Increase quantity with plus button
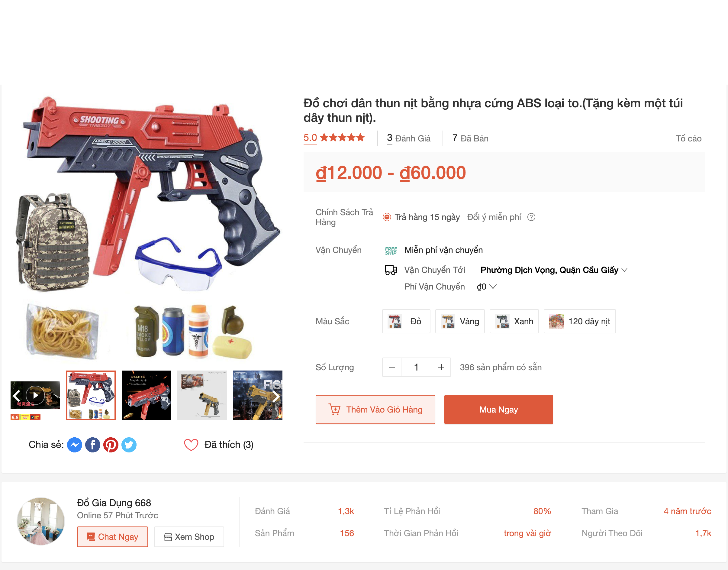This screenshot has height=570, width=728. tap(441, 368)
